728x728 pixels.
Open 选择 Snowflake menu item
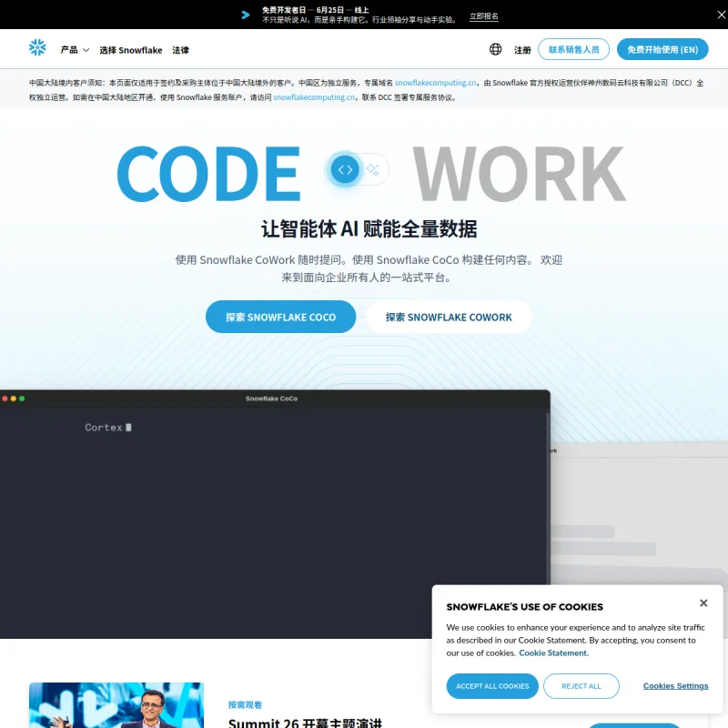[131, 50]
